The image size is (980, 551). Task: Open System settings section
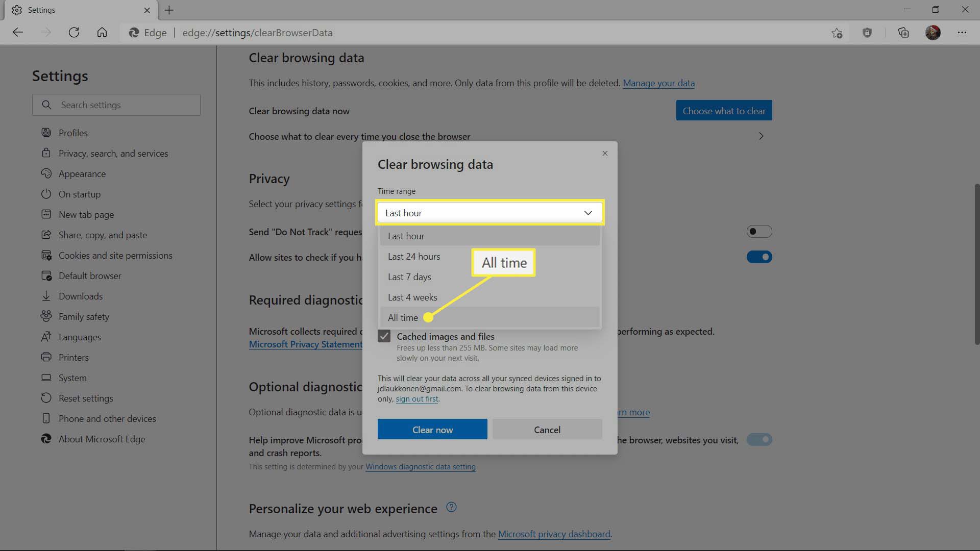(72, 378)
